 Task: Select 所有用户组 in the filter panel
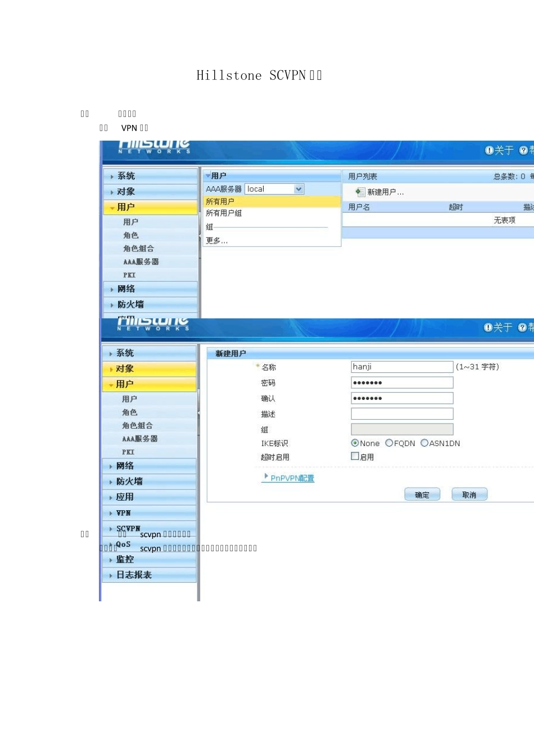point(224,213)
